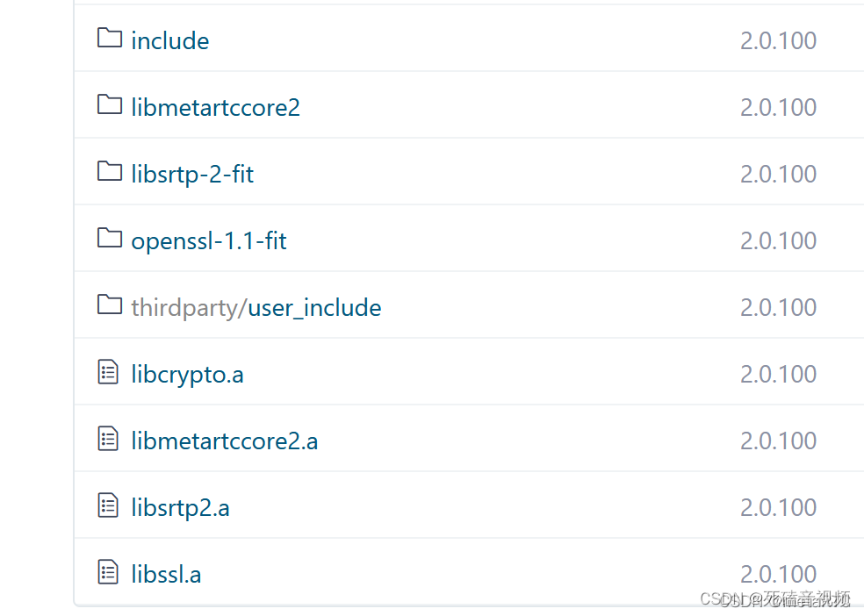Click the 2.0.100 commit message for libssl.a

(x=778, y=575)
